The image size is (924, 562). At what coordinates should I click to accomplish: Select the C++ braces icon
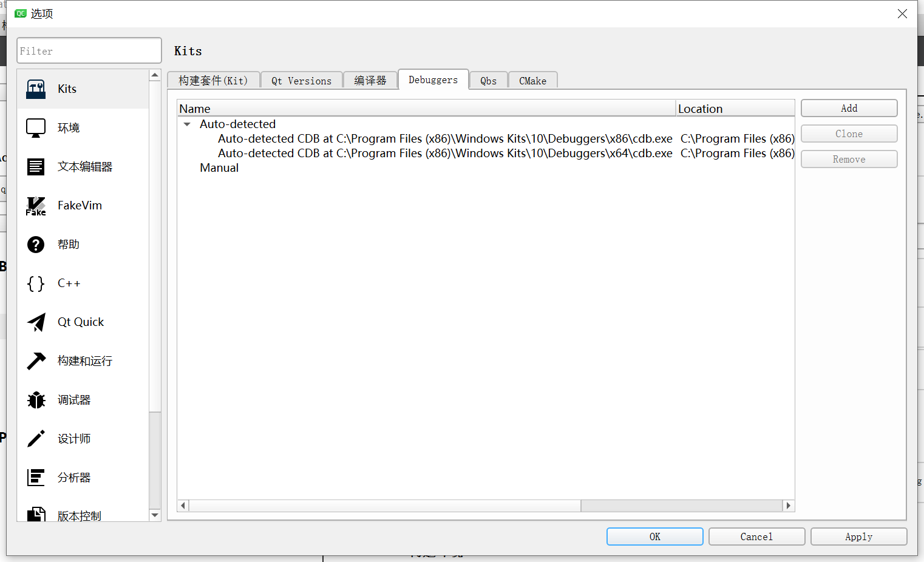tap(36, 283)
